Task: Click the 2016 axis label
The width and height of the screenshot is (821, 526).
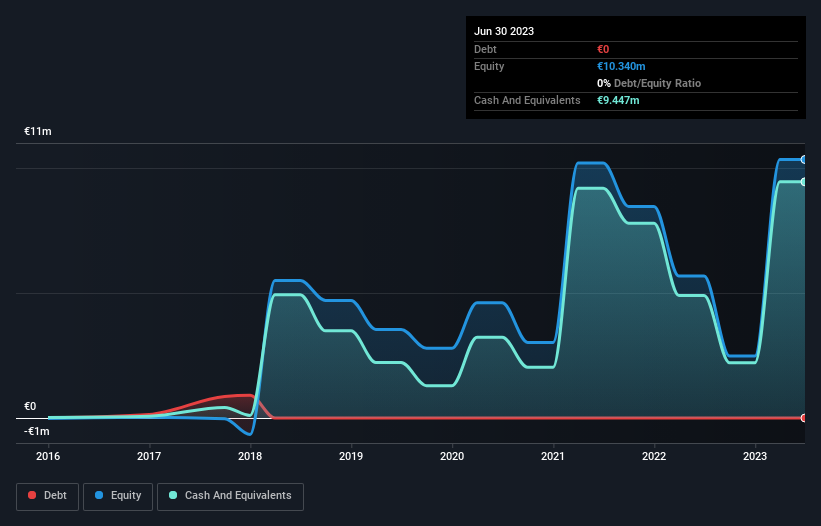Action: (x=48, y=456)
